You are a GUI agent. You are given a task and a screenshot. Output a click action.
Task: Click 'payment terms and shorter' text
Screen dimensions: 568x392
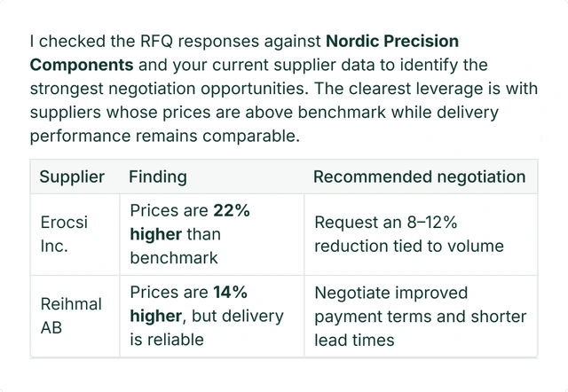421,317
